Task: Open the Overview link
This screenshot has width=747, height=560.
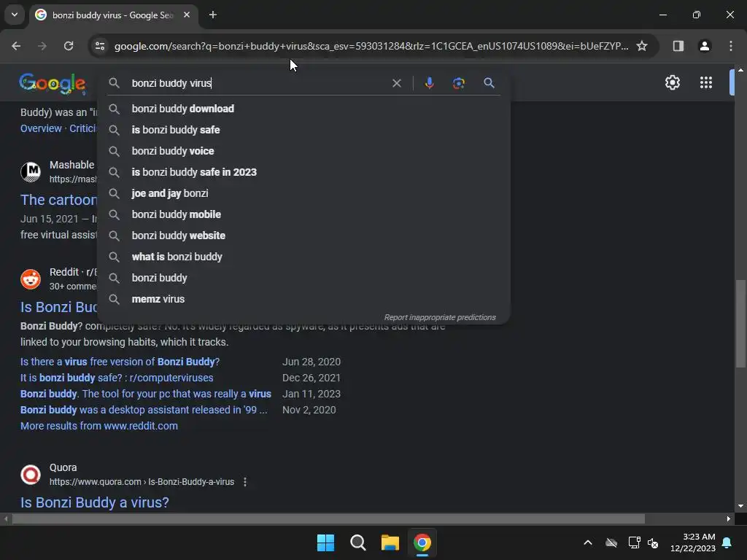Action: click(x=41, y=128)
